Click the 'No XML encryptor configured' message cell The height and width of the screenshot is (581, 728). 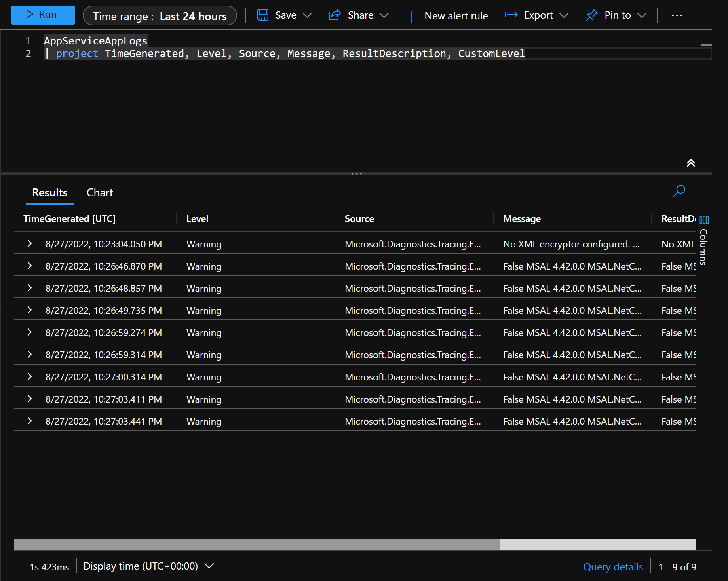(571, 244)
